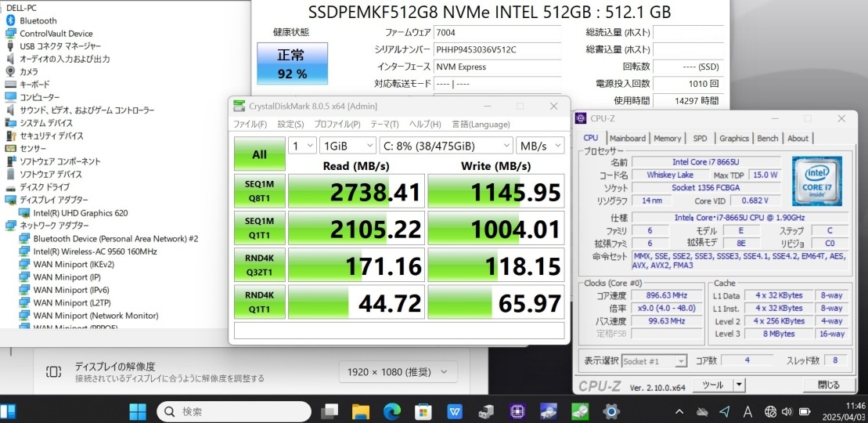
Task: Open the test count dropdown showing 1
Action: coord(302,146)
